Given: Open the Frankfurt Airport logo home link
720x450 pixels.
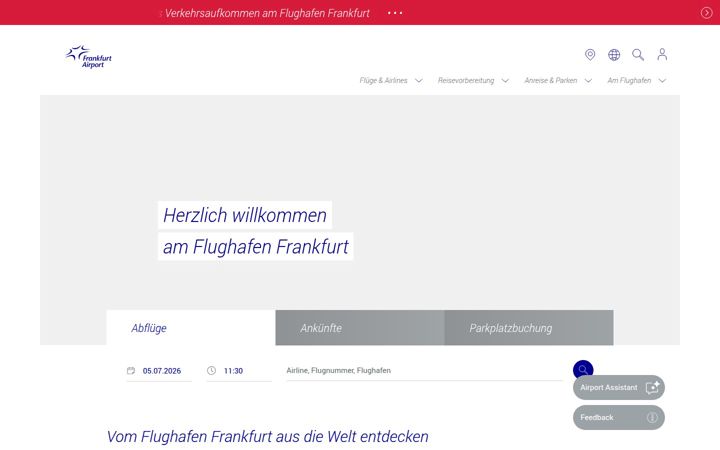Looking at the screenshot, I should coord(89,57).
